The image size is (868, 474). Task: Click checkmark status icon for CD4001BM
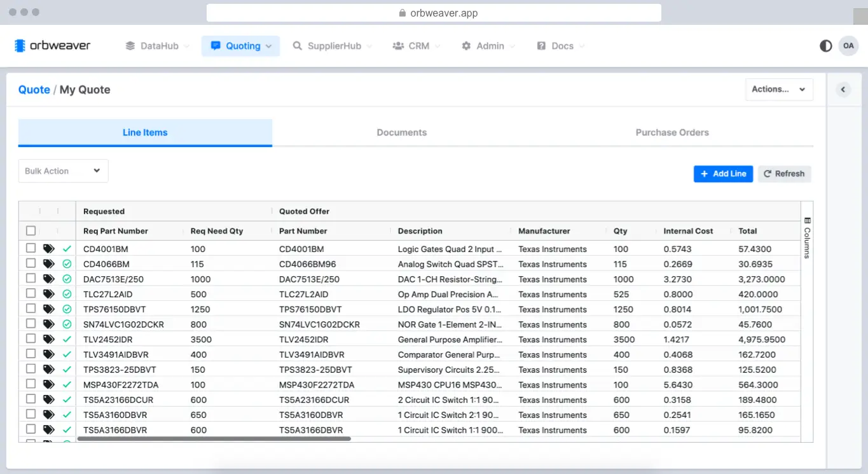67,249
